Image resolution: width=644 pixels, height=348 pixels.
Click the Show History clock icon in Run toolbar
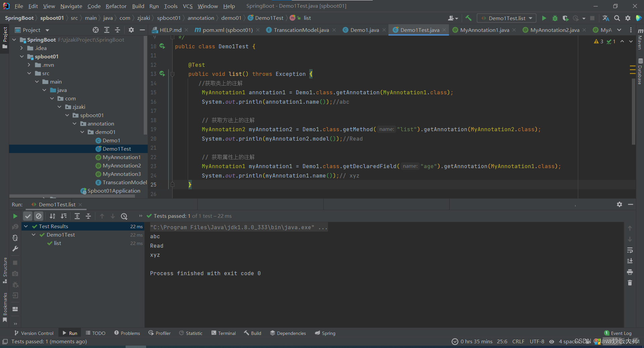click(124, 216)
